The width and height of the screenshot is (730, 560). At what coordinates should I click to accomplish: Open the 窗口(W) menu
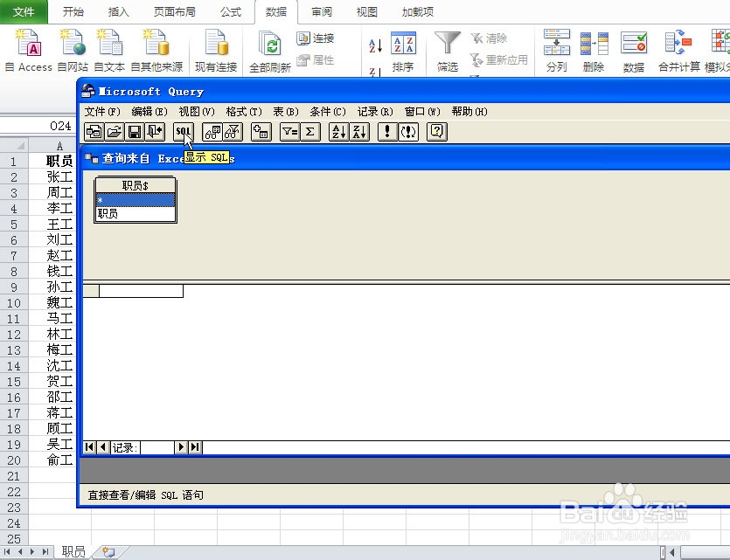422,112
